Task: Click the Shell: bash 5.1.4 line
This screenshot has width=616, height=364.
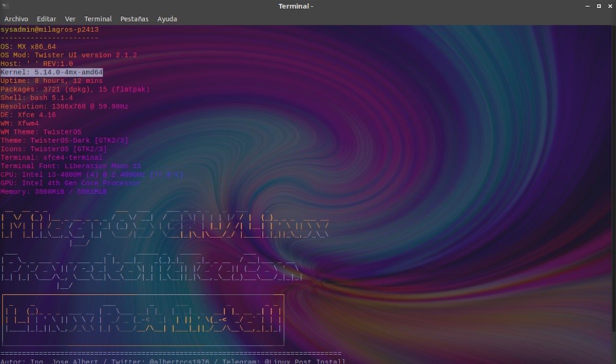Action: pyautogui.click(x=37, y=98)
